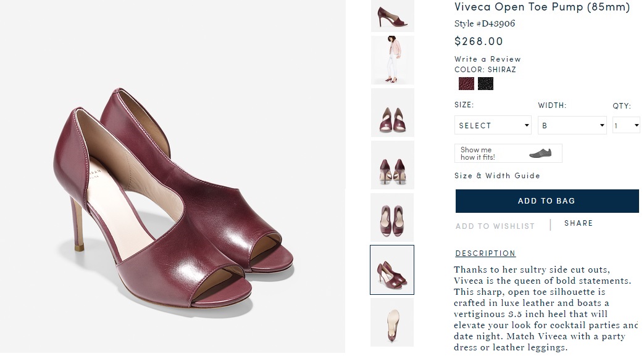This screenshot has width=644, height=359.
Task: Select the top side-view shoe thumbnail
Action: click(x=392, y=17)
